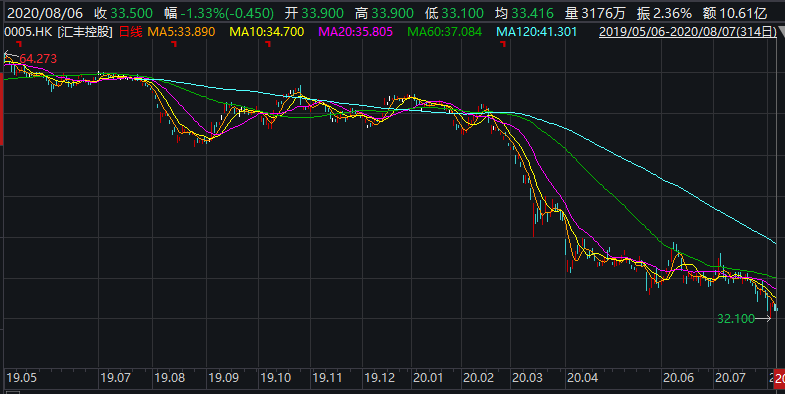785x394 pixels.
Task: Click the MA20:35.805 indicator label
Action: tap(355, 32)
